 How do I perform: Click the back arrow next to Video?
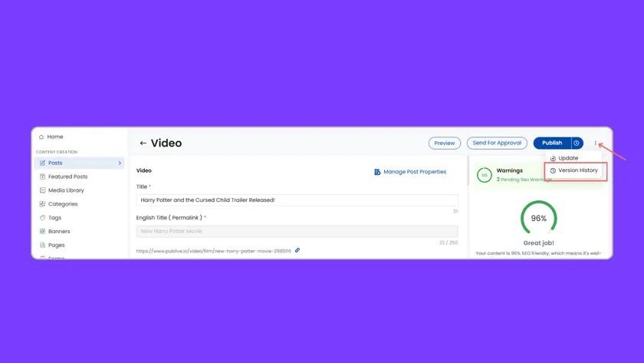tap(143, 143)
